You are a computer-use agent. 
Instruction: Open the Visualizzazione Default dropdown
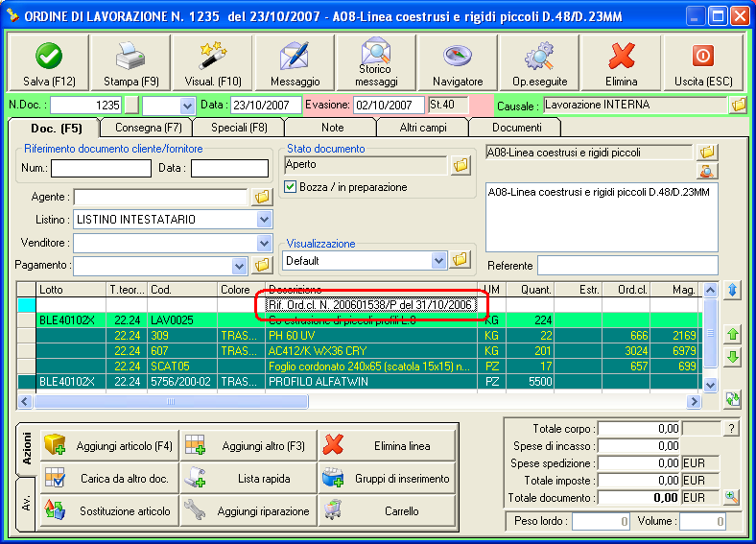click(439, 260)
